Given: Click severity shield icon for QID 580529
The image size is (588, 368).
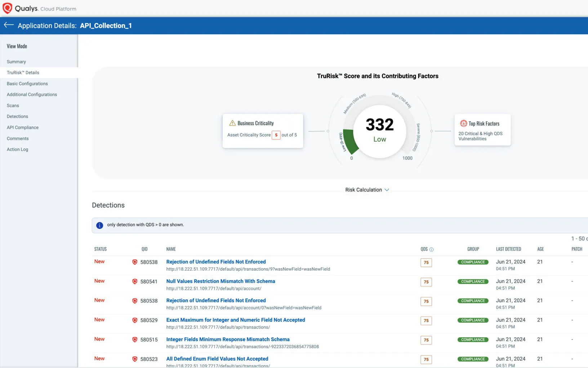Looking at the screenshot, I should pyautogui.click(x=135, y=320).
